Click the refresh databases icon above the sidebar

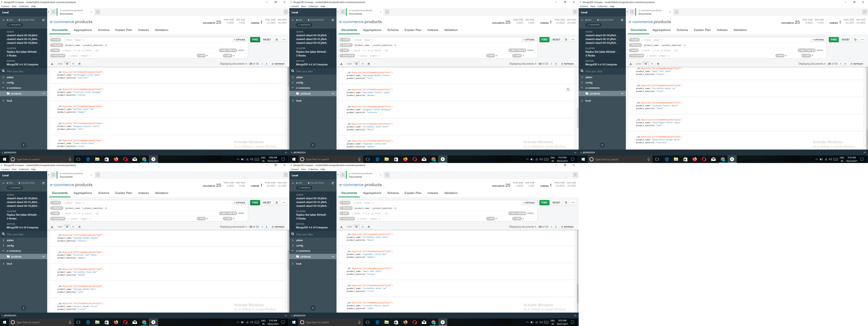click(43, 20)
